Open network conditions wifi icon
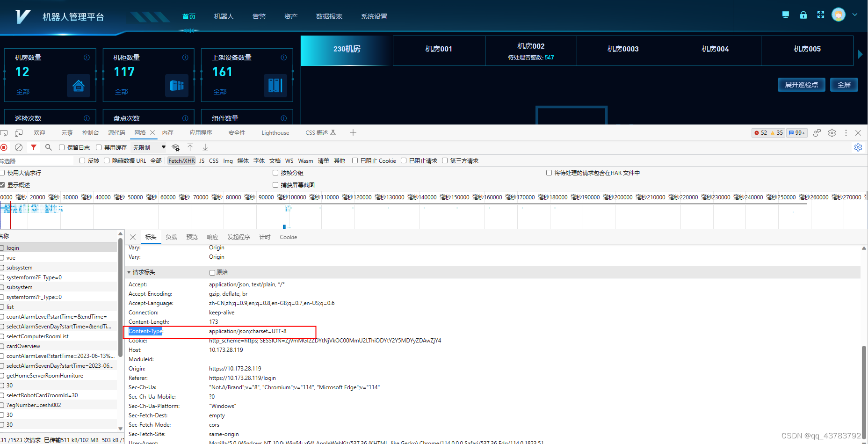This screenshot has width=868, height=444. (x=176, y=147)
